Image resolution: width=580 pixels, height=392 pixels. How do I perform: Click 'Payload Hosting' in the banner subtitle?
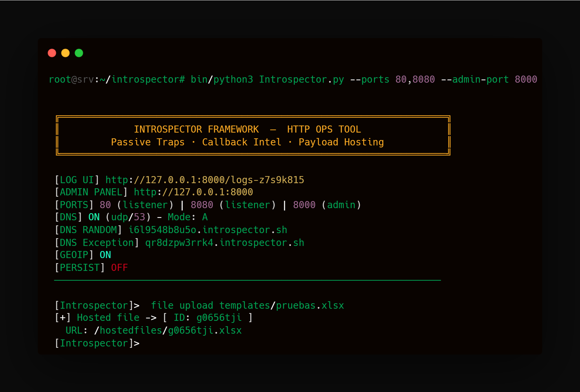[341, 142]
